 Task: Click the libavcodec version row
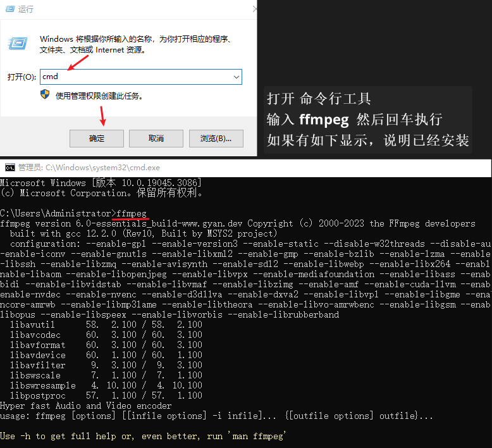[106, 335]
